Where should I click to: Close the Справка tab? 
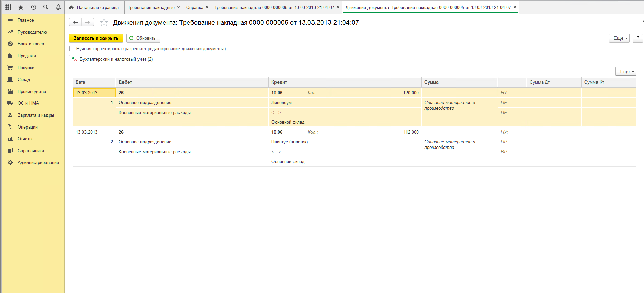[207, 7]
